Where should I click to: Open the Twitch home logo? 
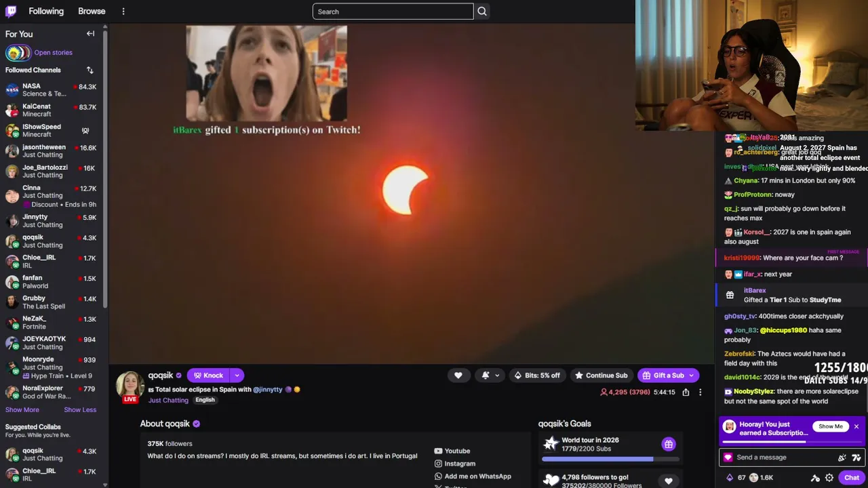(x=11, y=11)
